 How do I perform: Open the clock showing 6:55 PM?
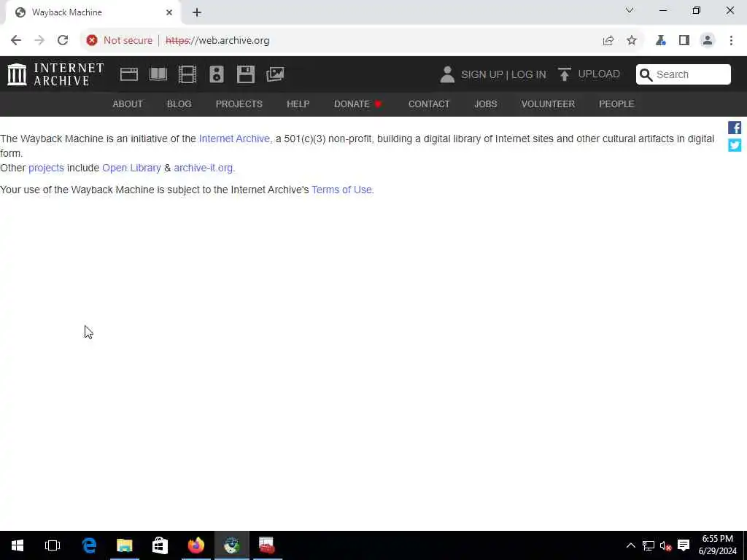click(718, 545)
